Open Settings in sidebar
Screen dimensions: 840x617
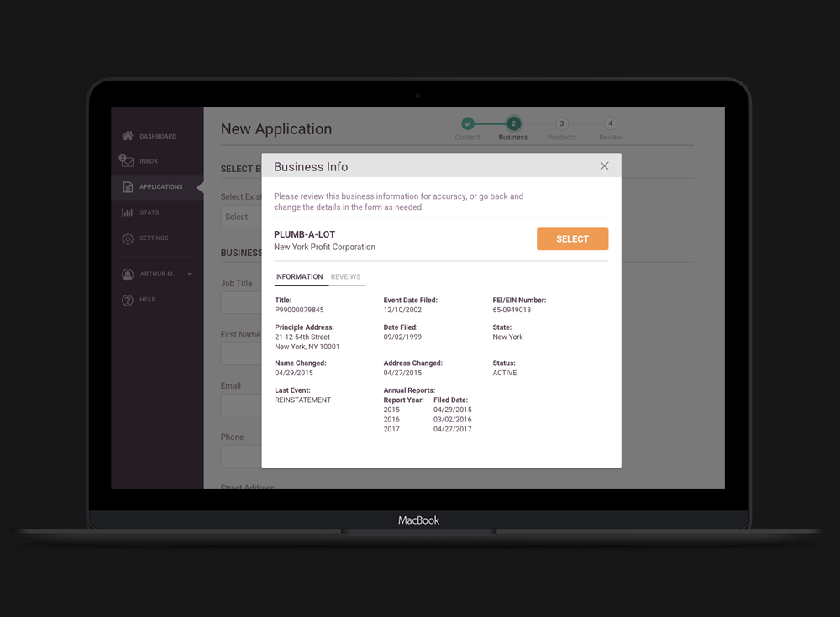coord(155,238)
